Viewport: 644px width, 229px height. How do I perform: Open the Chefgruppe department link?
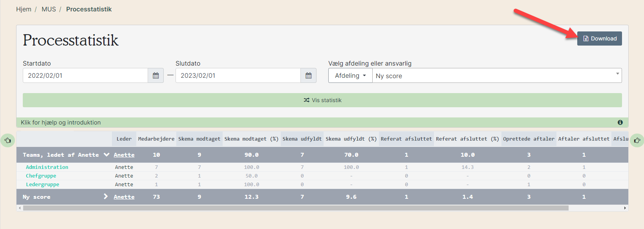click(41, 176)
